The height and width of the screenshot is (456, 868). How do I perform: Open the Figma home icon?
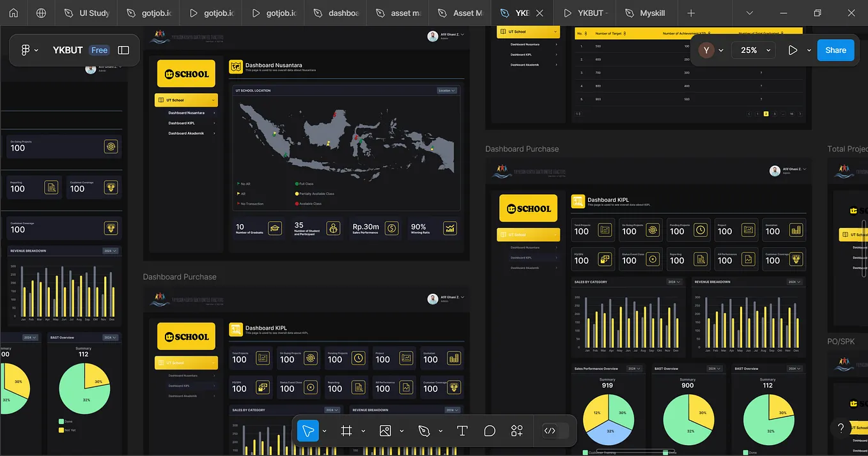tap(13, 13)
